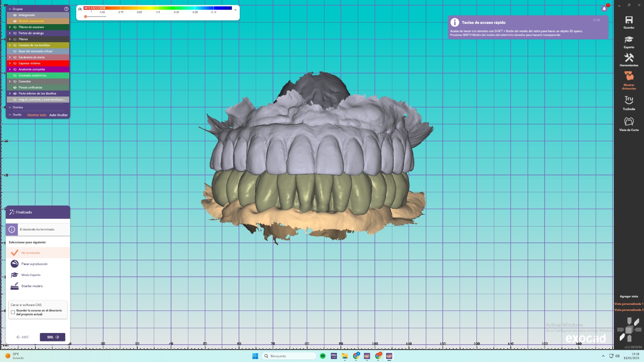This screenshot has height=362, width=644.
Task: Launch the TruSmile rendering icon
Action: (629, 100)
